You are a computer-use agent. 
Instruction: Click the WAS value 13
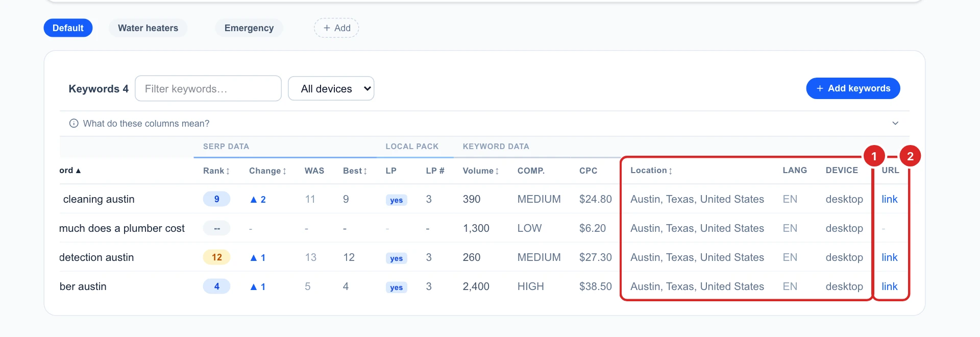tap(311, 257)
